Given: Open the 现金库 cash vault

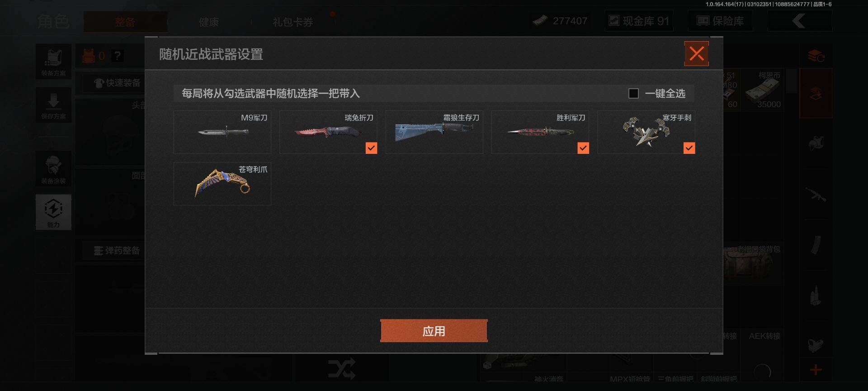Looking at the screenshot, I should [639, 21].
